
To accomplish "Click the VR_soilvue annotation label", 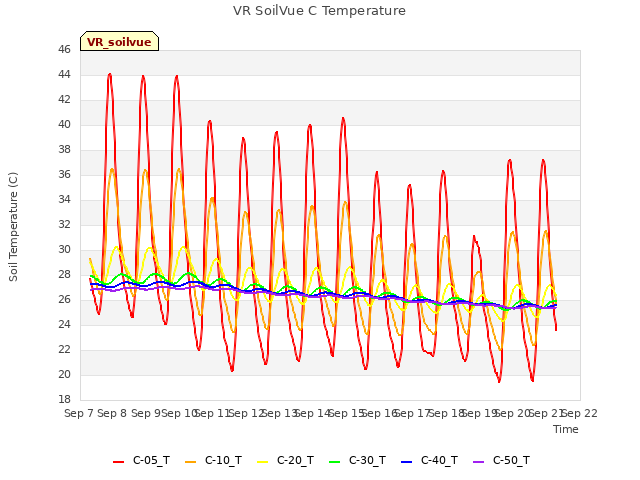I will pyautogui.click(x=119, y=42).
